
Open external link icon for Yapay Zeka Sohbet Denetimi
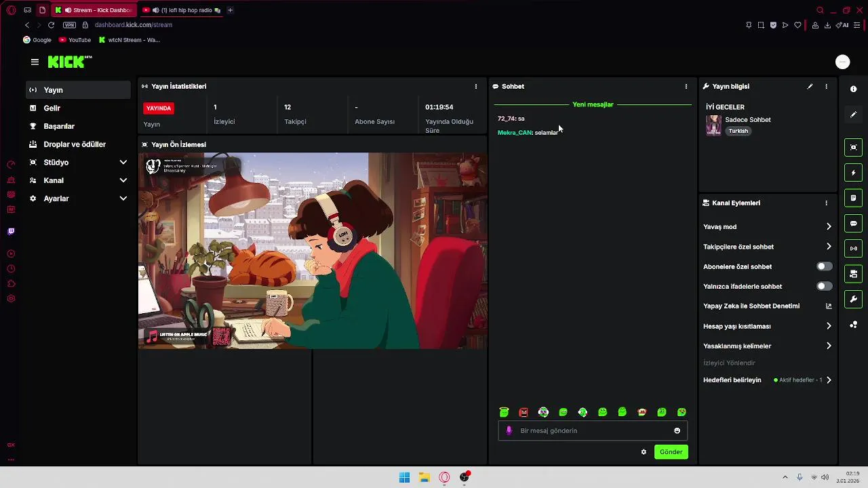click(x=828, y=306)
